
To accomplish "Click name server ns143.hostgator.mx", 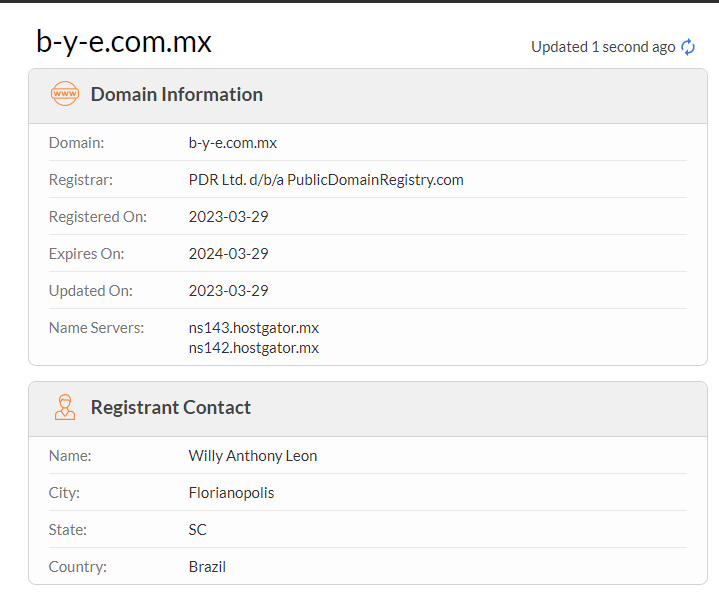I will [254, 328].
